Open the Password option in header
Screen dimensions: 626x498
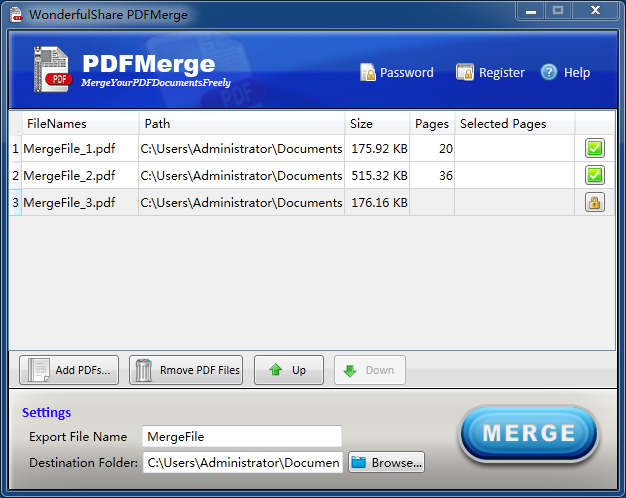pyautogui.click(x=397, y=72)
